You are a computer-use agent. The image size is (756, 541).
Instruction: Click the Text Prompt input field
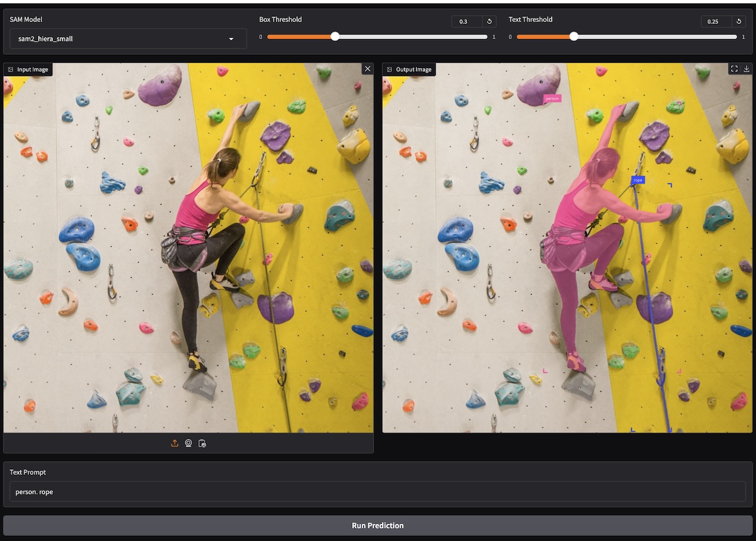377,492
